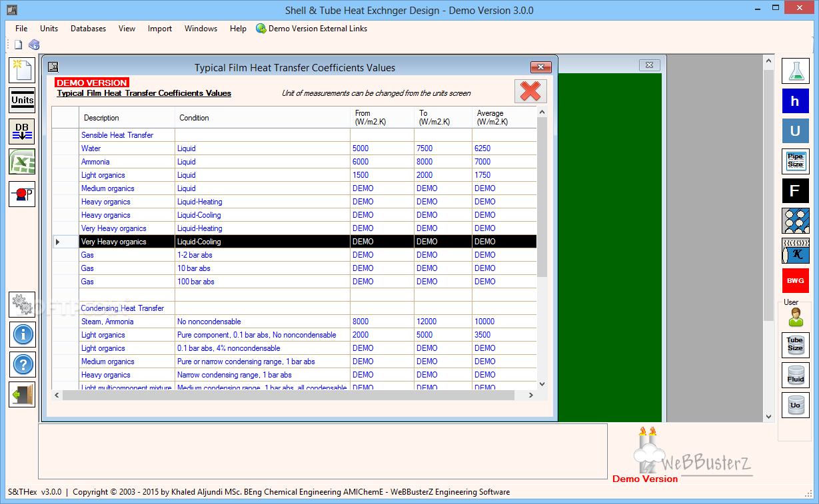Open the 'U' overall coefficient icon

[x=795, y=131]
